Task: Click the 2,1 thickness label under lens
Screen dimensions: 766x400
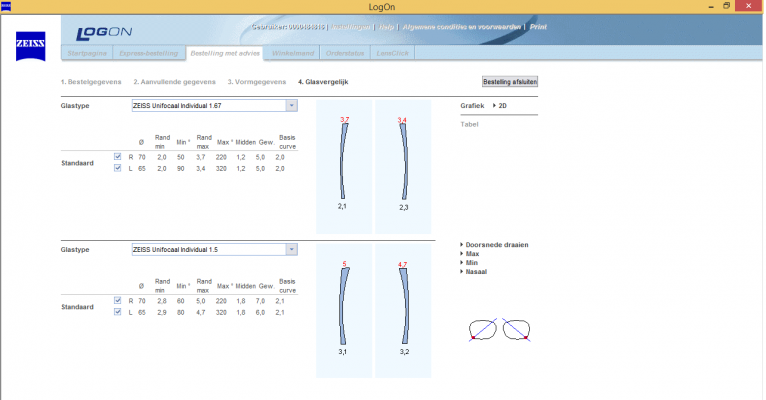Action: 342,206
